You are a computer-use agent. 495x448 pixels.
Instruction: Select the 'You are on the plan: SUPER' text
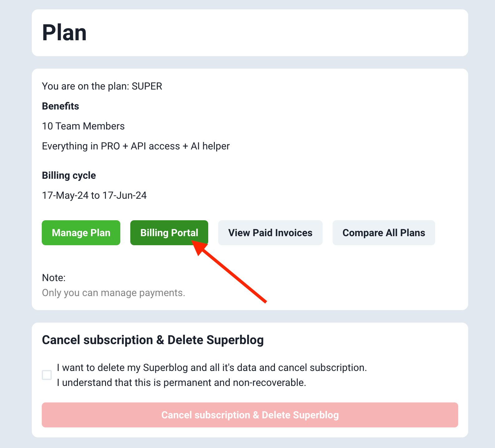click(102, 86)
